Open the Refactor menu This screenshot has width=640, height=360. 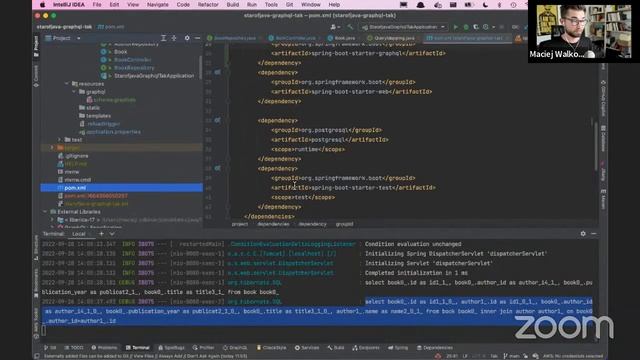click(208, 5)
